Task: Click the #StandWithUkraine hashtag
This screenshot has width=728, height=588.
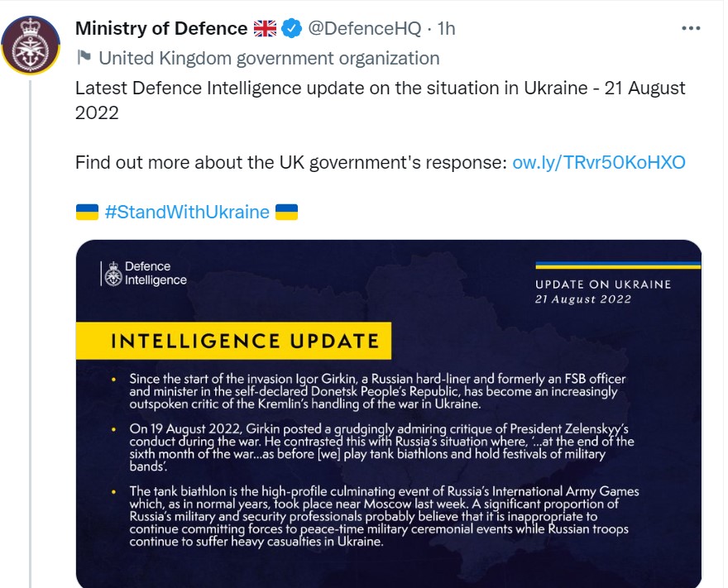Action: click(187, 212)
